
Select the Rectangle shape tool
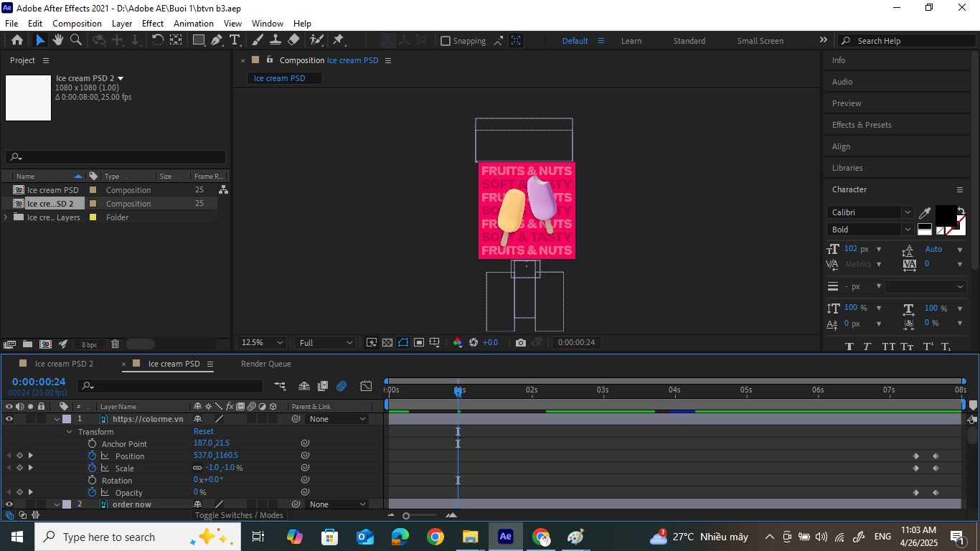(199, 40)
